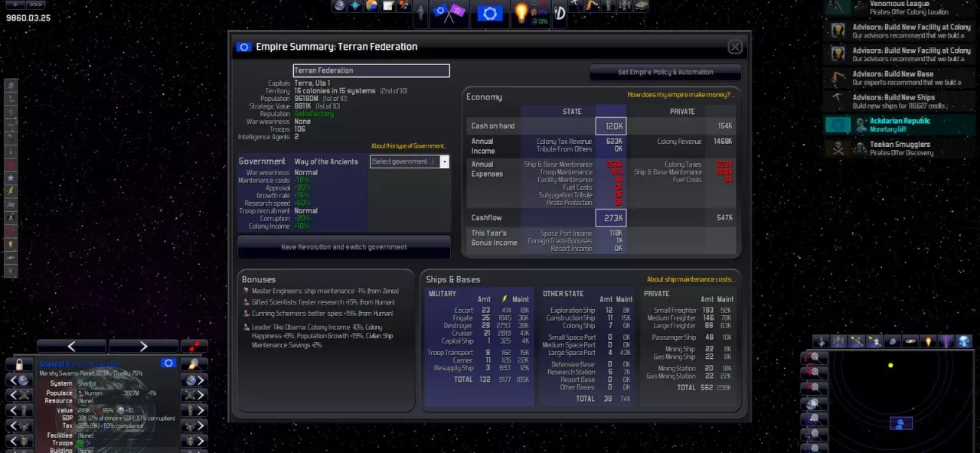The width and height of the screenshot is (980, 453).
Task: Open the Venomous League colony location message
Action: click(x=899, y=8)
